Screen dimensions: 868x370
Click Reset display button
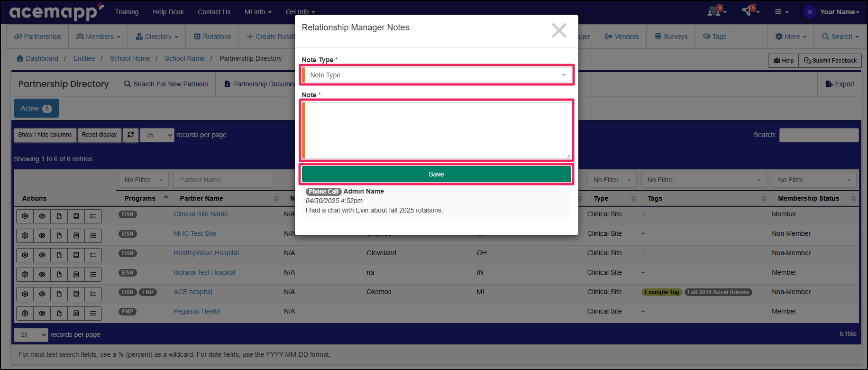[100, 135]
